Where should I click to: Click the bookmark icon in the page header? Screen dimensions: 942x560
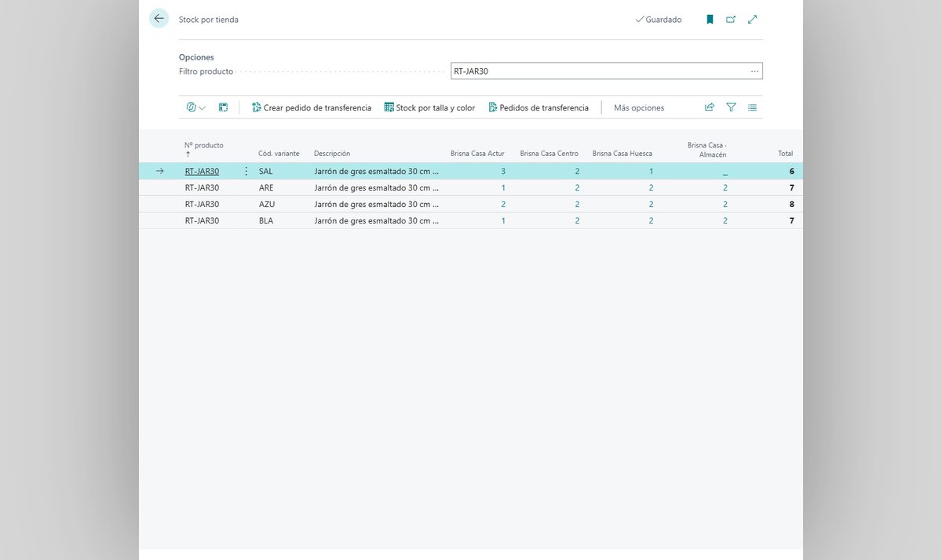(710, 20)
